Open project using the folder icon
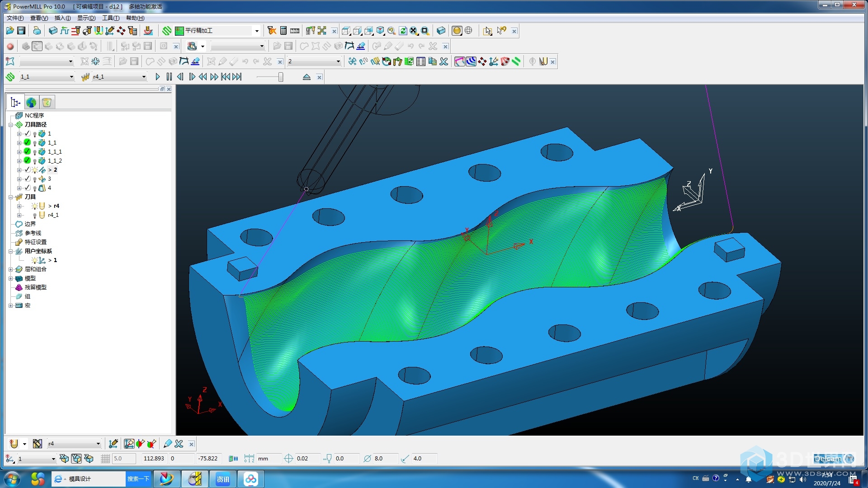868x488 pixels. [x=10, y=31]
